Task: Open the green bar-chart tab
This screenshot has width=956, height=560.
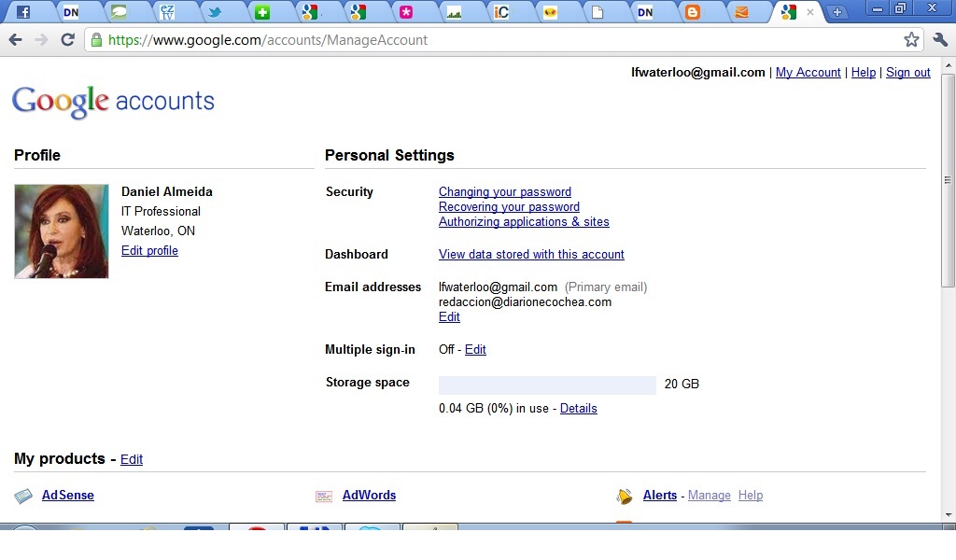Action: 454,11
